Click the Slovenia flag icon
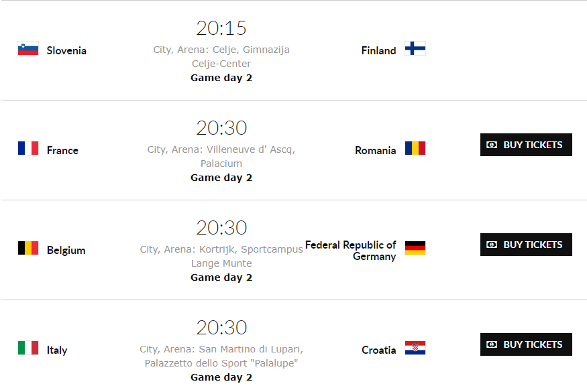The height and width of the screenshot is (392, 587). click(x=28, y=48)
